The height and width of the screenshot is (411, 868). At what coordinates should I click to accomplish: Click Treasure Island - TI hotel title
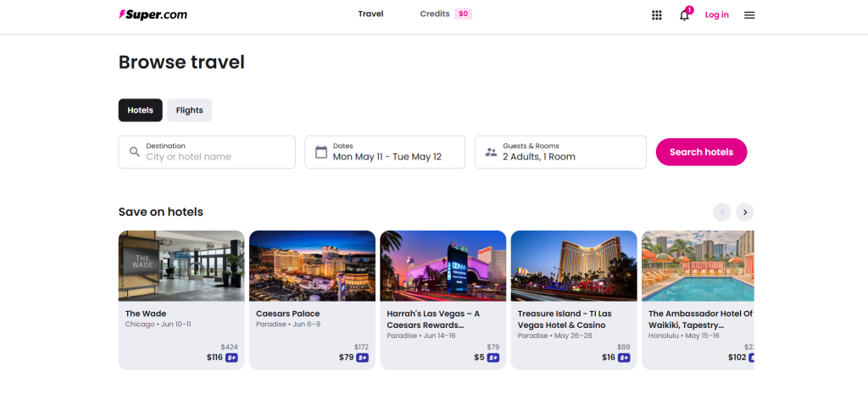pos(564,319)
